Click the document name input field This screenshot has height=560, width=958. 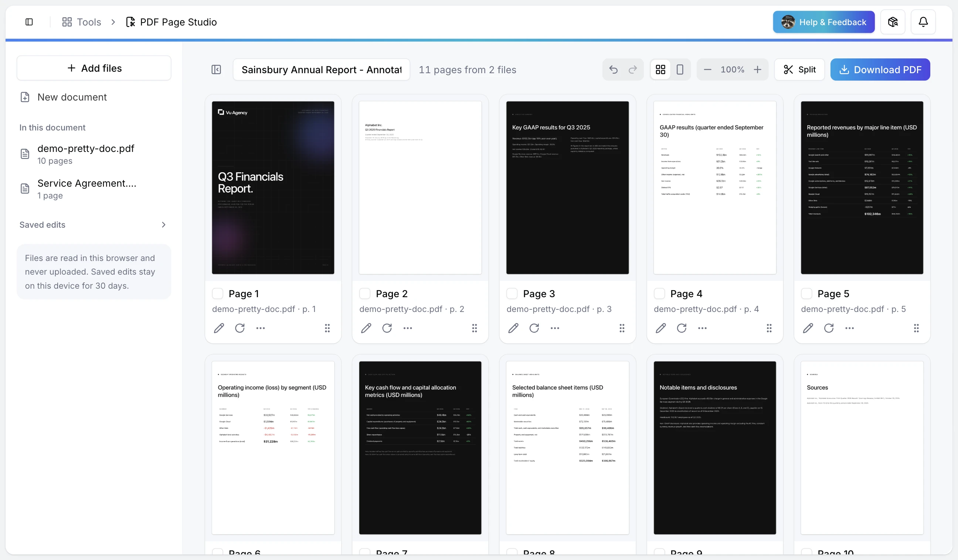pyautogui.click(x=321, y=69)
